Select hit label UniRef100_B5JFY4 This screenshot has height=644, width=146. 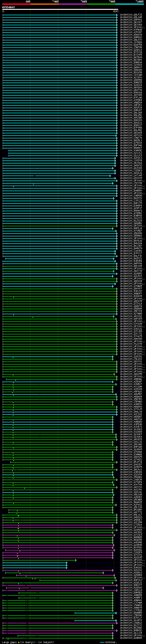pyautogui.click(x=131, y=462)
